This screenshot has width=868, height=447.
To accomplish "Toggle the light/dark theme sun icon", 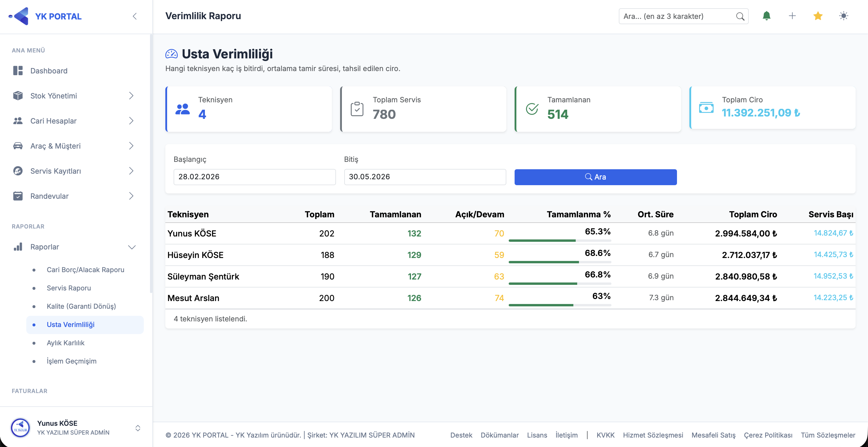I will tap(843, 16).
